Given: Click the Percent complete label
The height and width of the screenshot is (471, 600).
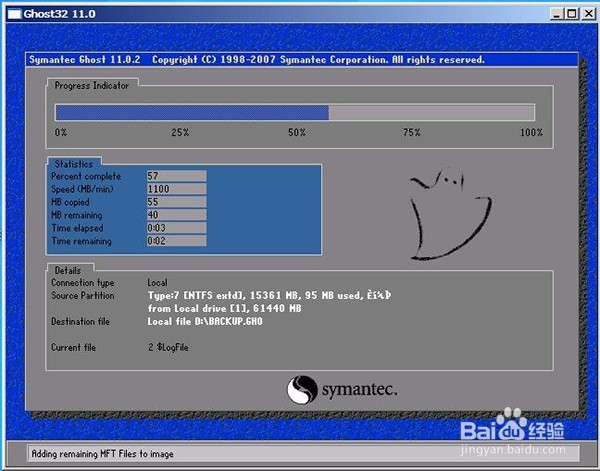Looking at the screenshot, I should (86, 176).
